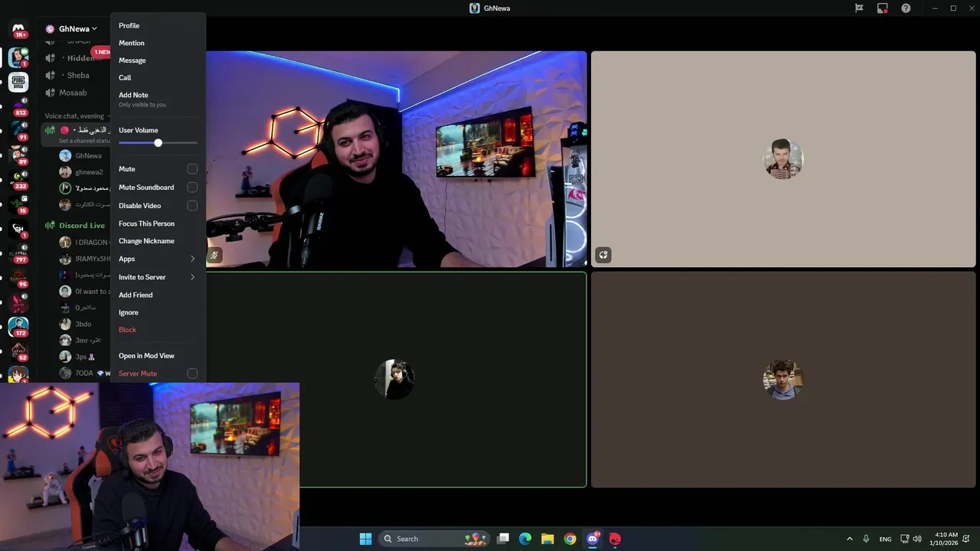Open clock and date in taskbar

click(x=946, y=539)
